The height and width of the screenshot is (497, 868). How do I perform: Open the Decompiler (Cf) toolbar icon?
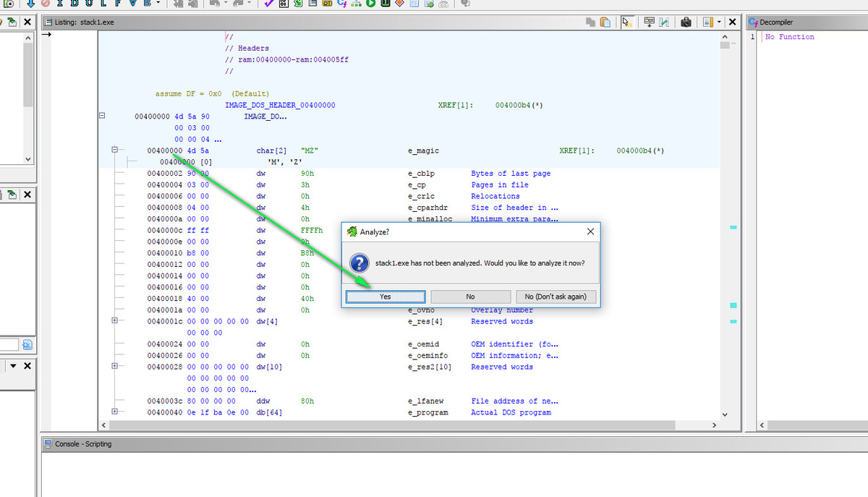(341, 4)
